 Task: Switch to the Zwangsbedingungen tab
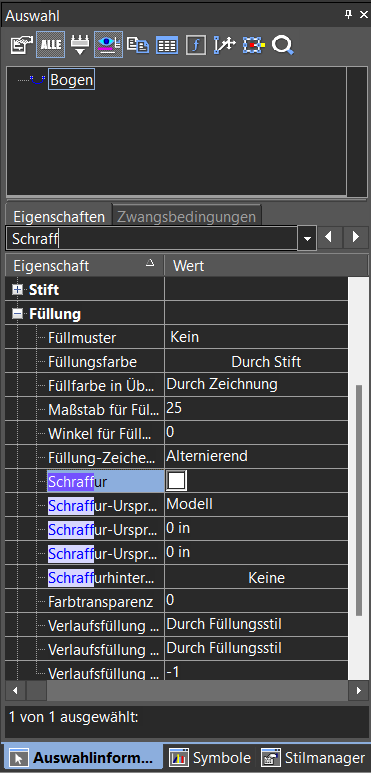pyautogui.click(x=186, y=216)
